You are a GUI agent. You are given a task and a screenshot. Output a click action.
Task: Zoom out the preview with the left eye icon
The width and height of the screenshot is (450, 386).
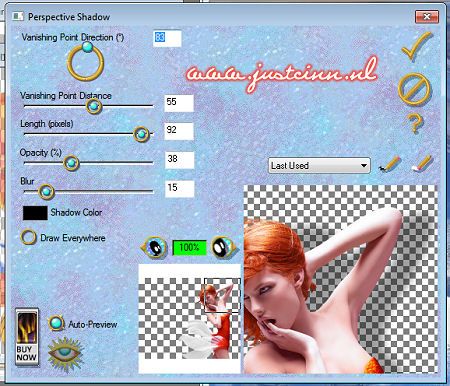[154, 247]
